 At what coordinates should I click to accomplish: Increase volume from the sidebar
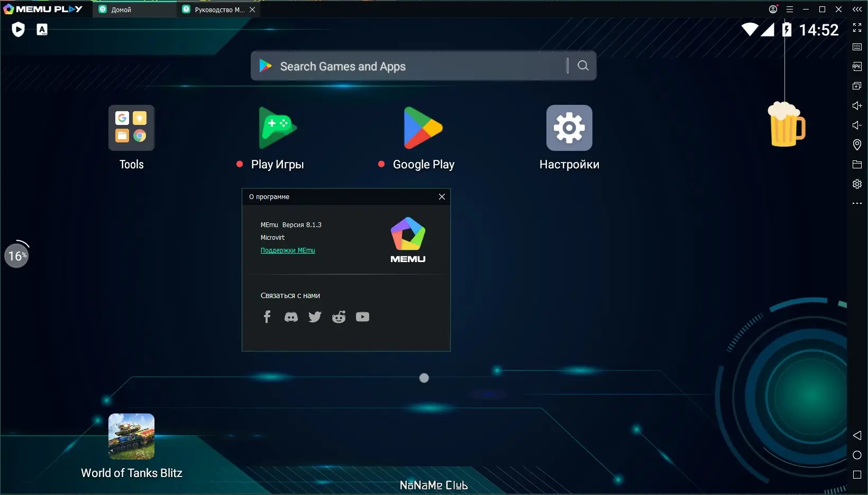pyautogui.click(x=857, y=105)
